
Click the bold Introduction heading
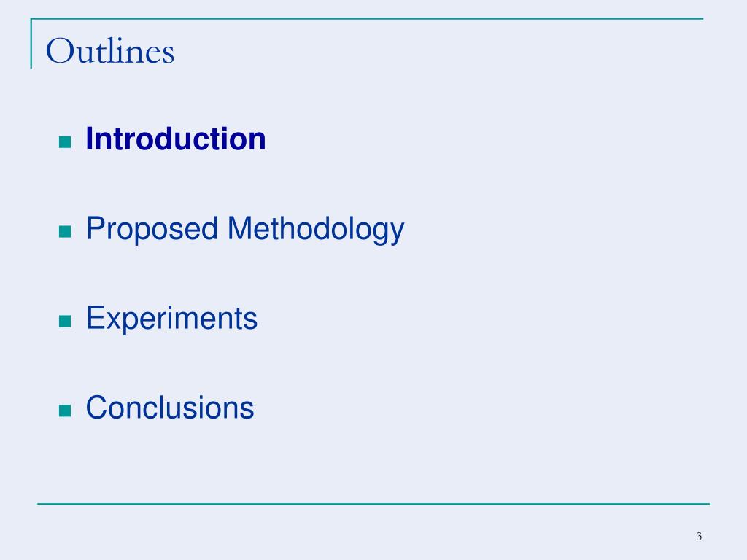click(176, 139)
